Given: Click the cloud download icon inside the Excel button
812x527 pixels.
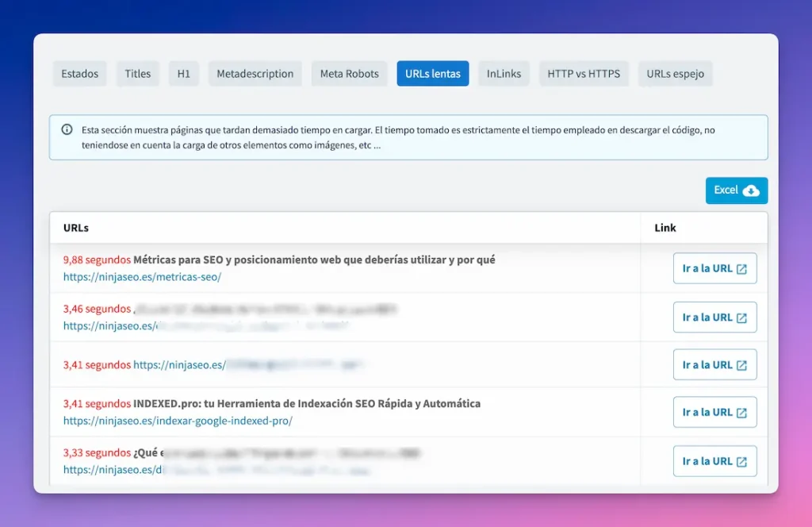Looking at the screenshot, I should tap(752, 190).
